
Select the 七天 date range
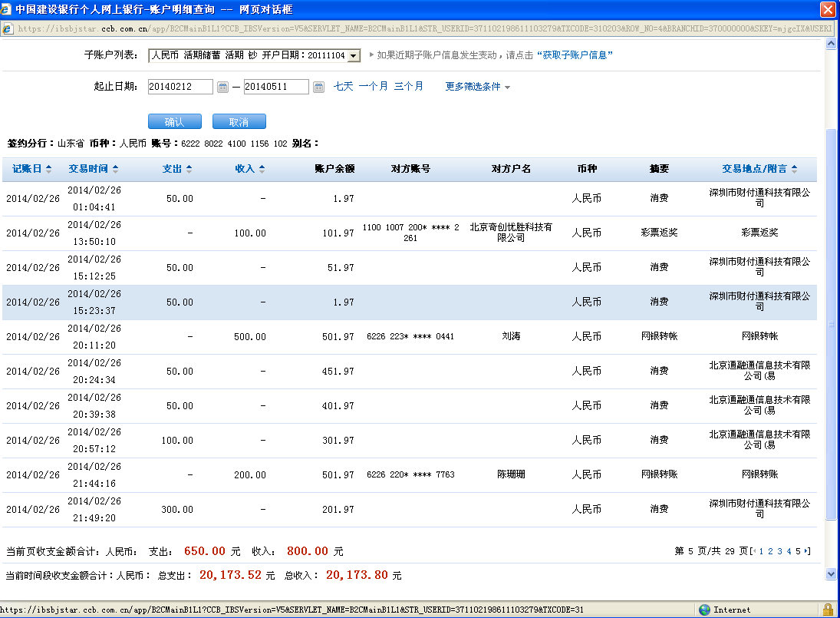pos(343,87)
